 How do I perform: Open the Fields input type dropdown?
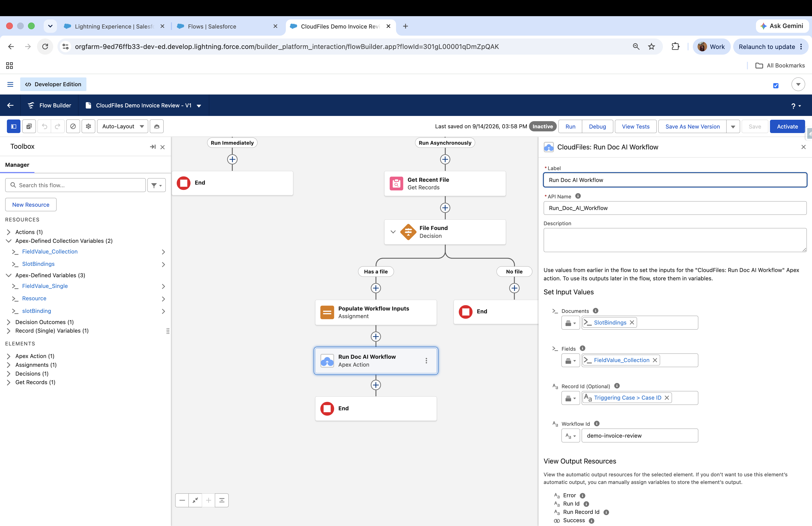click(571, 360)
